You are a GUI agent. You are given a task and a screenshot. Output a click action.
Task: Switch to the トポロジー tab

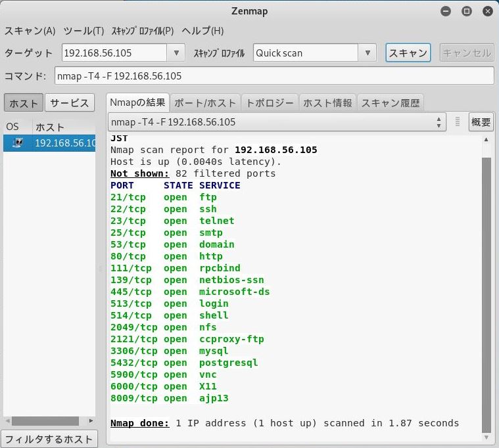(x=270, y=103)
